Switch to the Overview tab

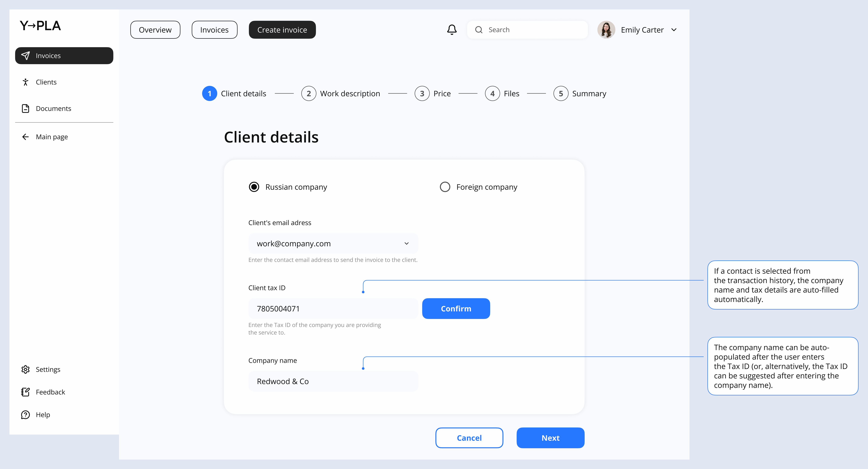tap(155, 30)
